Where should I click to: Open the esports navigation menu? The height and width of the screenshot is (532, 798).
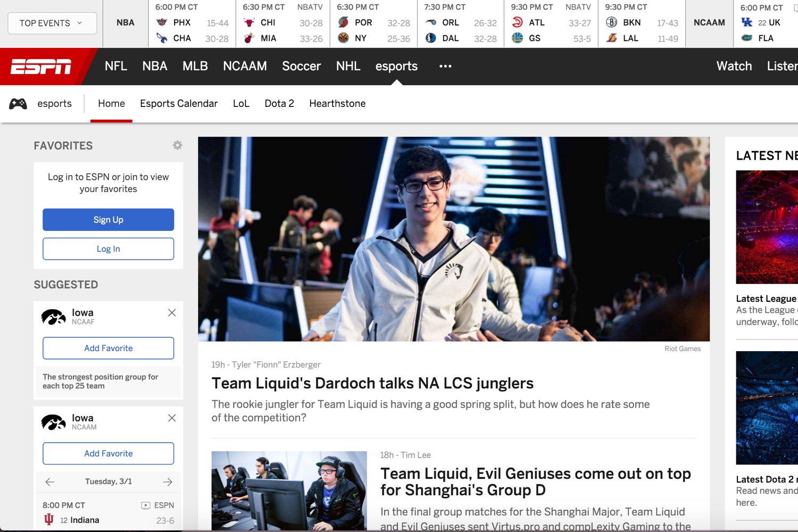click(396, 66)
